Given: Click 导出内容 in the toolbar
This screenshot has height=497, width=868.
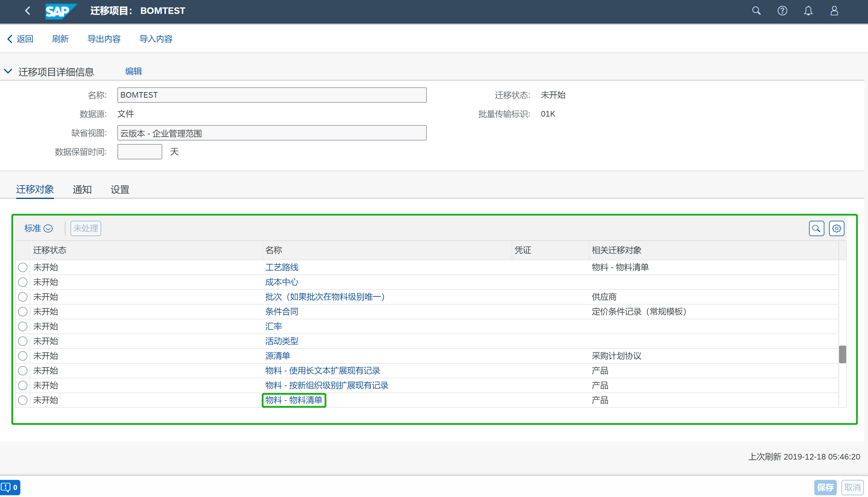Looking at the screenshot, I should click(x=104, y=39).
